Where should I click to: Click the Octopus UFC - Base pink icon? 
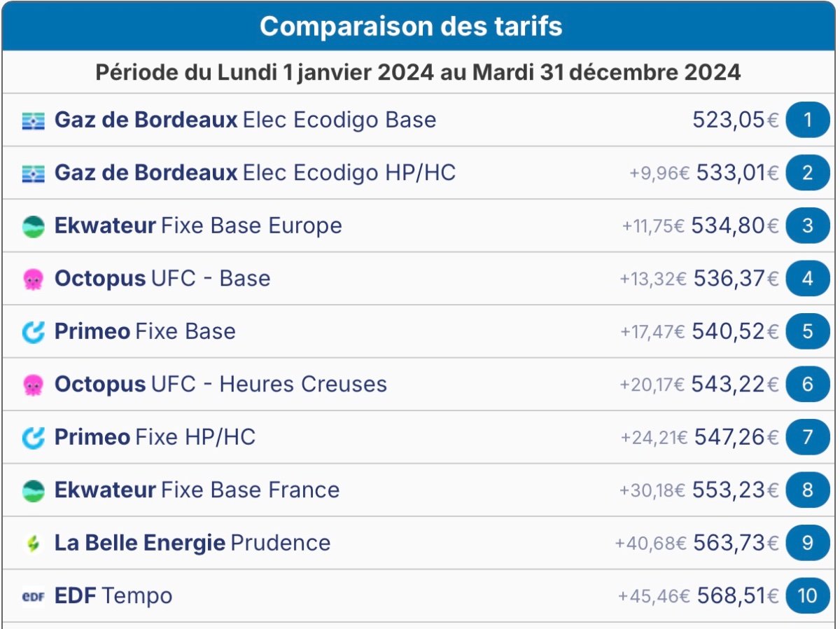point(33,279)
